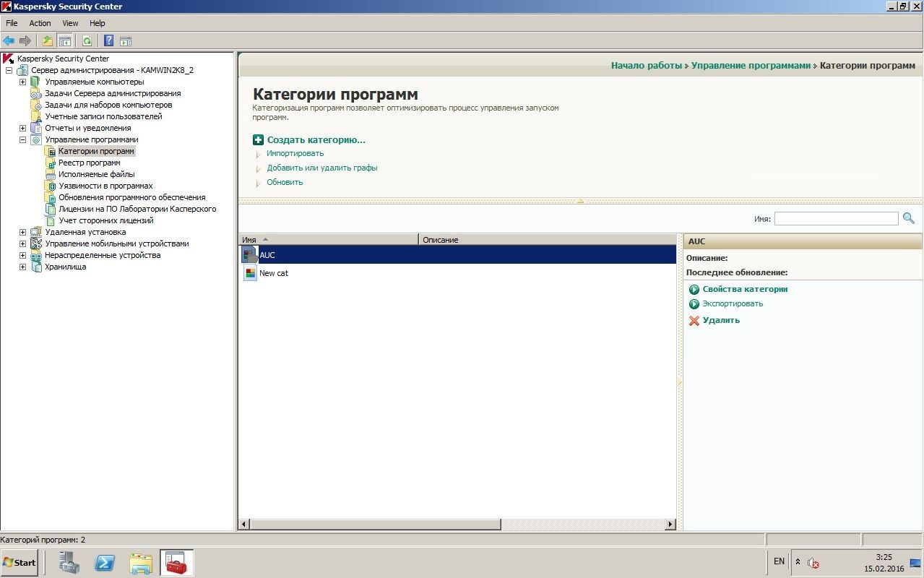Toggle the action pane toolbar icon

pyautogui.click(x=126, y=41)
